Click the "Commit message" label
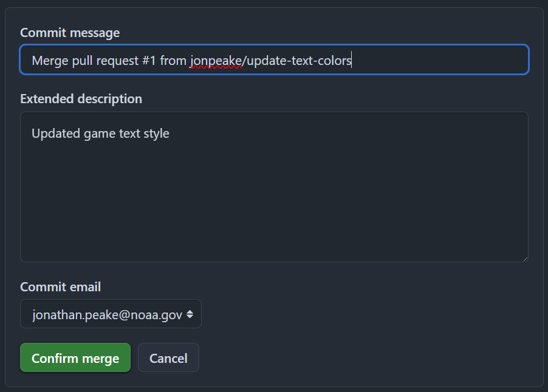This screenshot has height=392, width=548. [x=70, y=33]
